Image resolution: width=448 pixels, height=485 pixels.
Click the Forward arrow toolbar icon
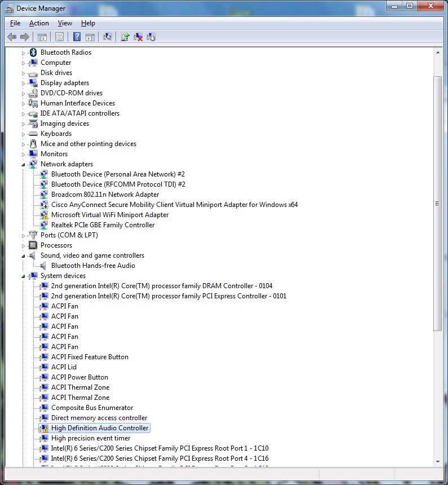tap(24, 37)
